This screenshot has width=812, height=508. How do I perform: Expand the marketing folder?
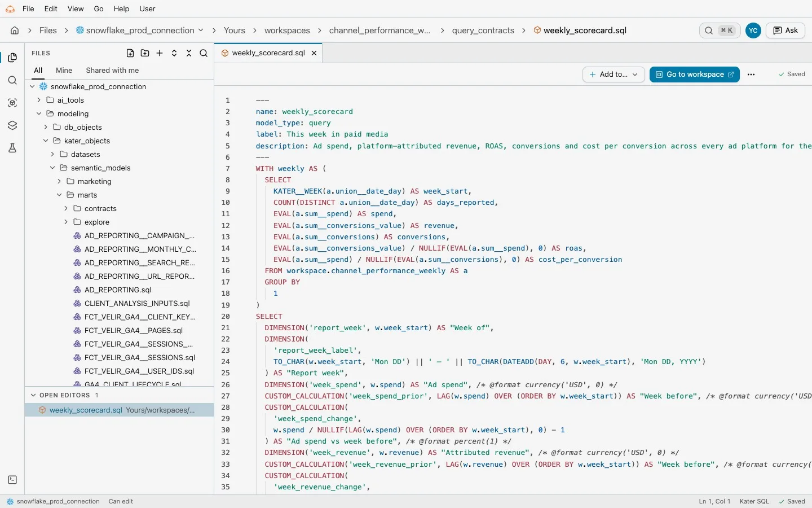point(59,181)
